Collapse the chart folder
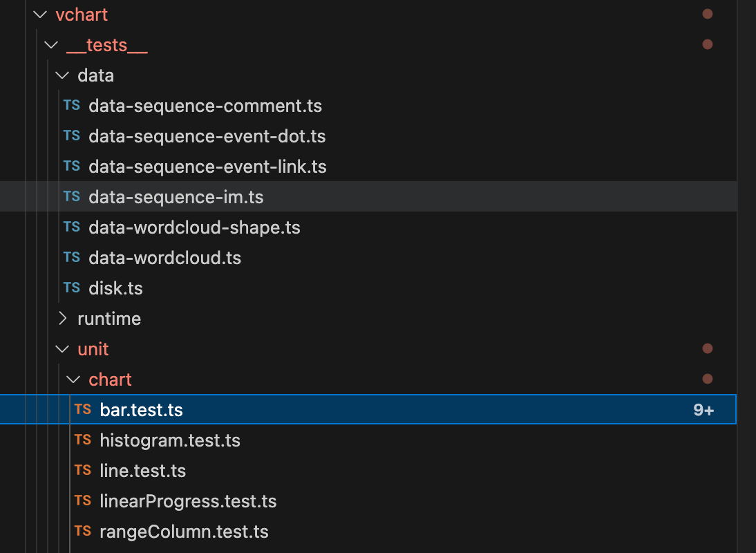The image size is (756, 553). pos(73,379)
